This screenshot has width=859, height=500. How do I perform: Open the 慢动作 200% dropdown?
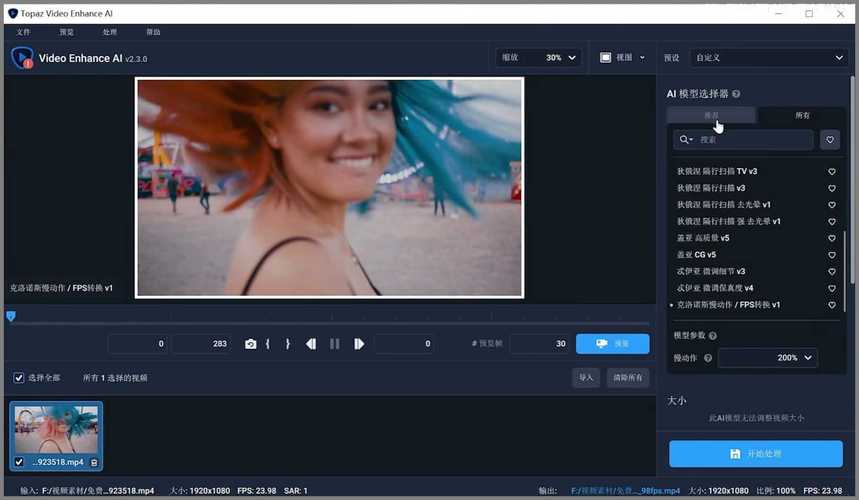tap(767, 357)
